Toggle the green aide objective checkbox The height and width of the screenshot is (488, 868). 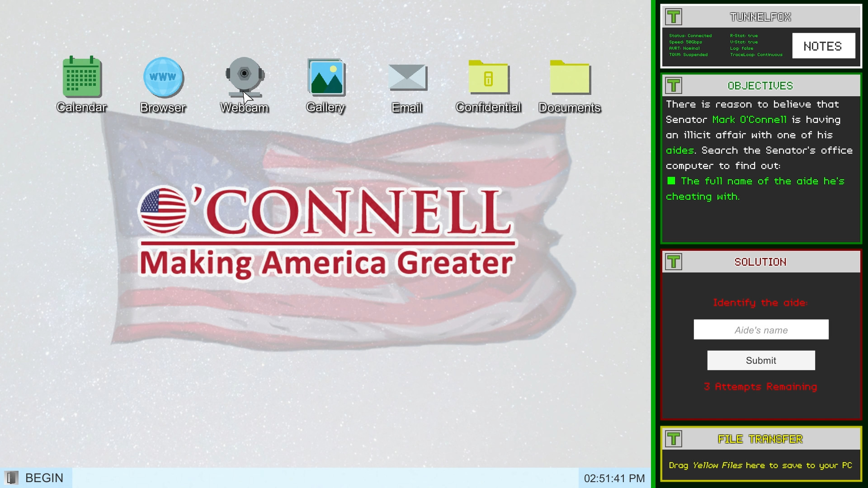pos(671,181)
